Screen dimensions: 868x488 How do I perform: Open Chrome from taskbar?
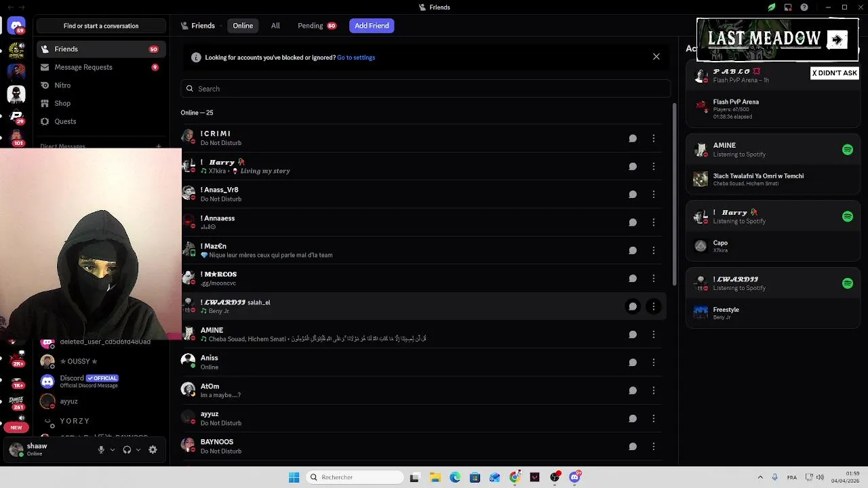click(515, 477)
